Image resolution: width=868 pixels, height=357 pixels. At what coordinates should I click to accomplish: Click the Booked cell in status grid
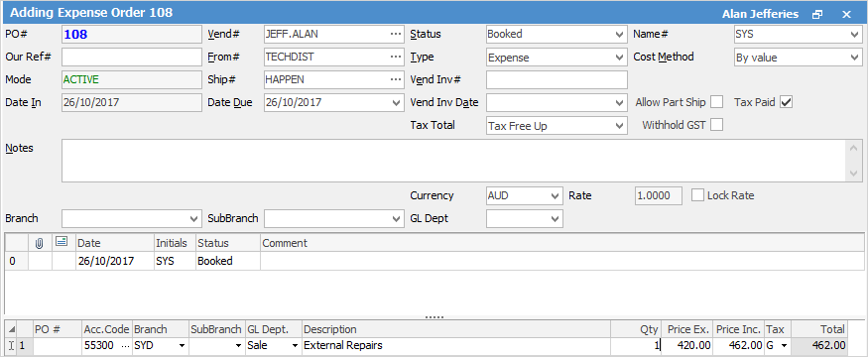(x=227, y=261)
